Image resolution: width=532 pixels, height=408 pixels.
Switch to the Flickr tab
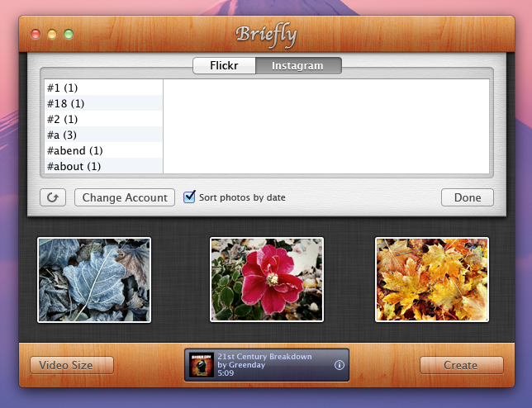point(224,65)
